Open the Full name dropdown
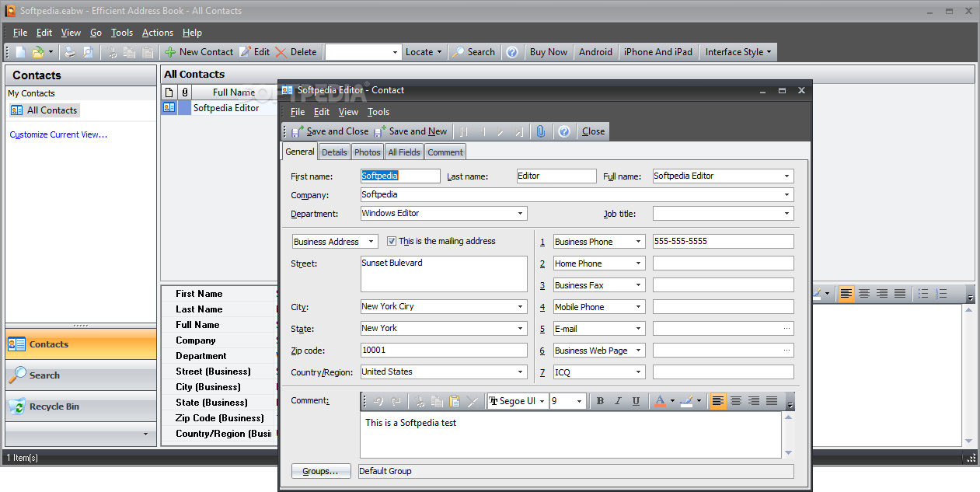The width and height of the screenshot is (980, 492). (787, 176)
